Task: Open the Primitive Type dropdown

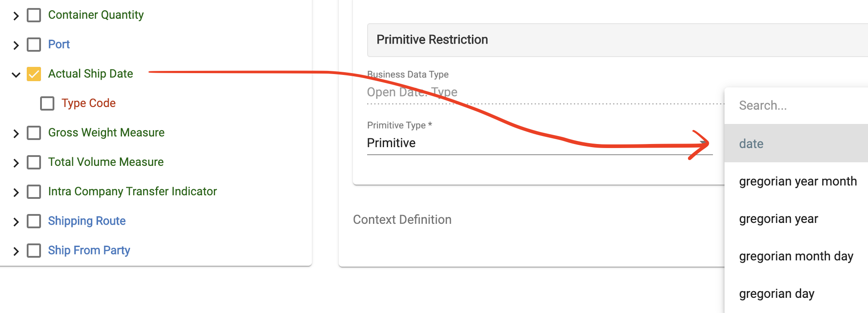Action: click(x=535, y=143)
